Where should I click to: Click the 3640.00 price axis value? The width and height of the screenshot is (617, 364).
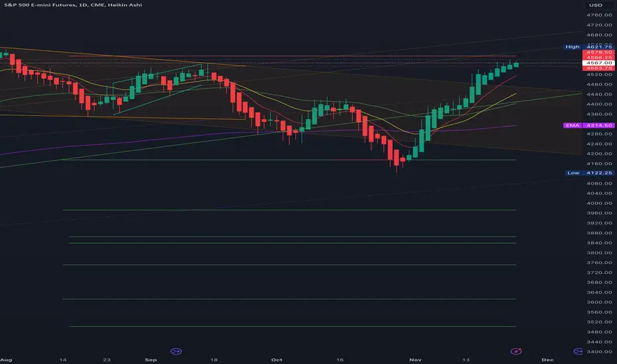(x=599, y=293)
